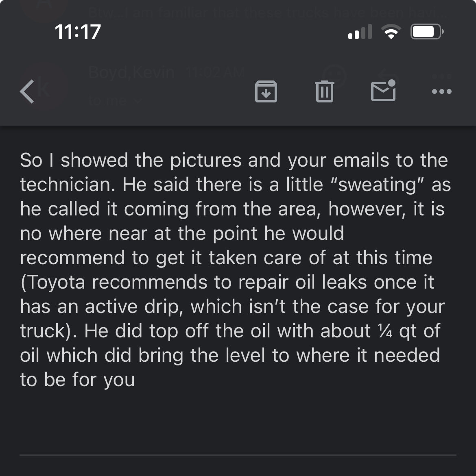
Task: Tap the faded 11:02 AM timestamp
Action: (216, 72)
